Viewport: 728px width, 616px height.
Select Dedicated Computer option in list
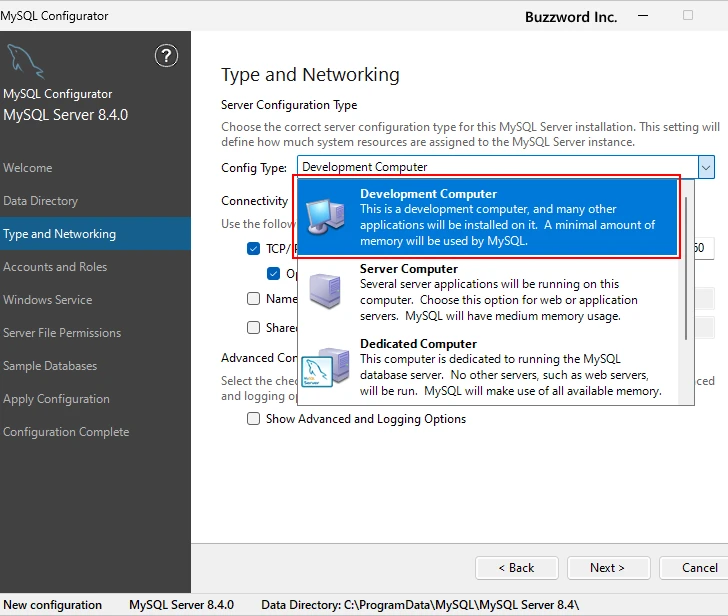487,368
